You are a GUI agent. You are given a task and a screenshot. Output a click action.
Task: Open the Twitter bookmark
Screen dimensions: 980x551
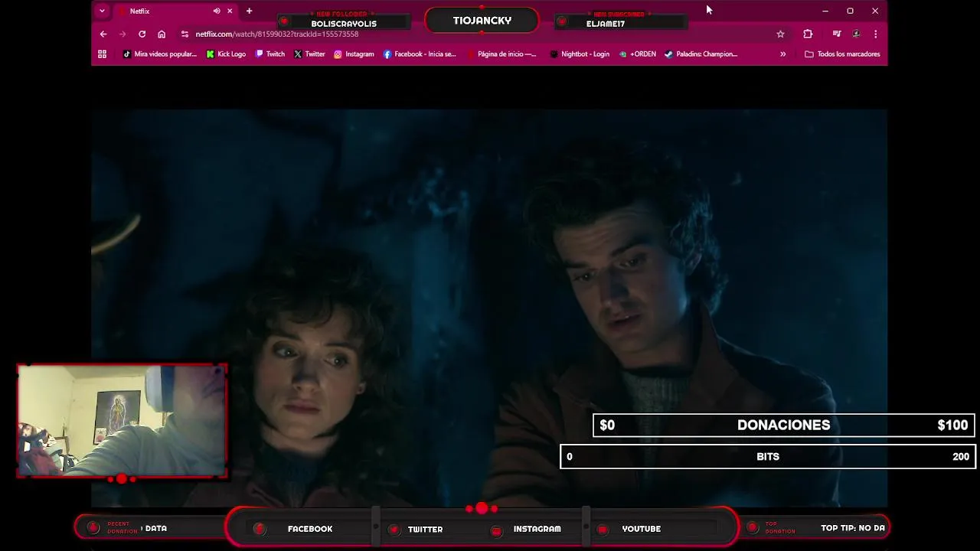(309, 54)
